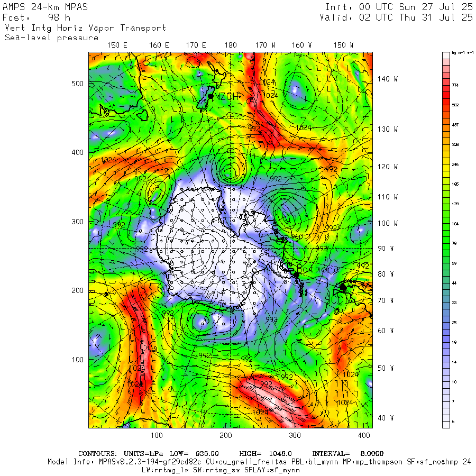Click the '59' color scale value
The height and width of the screenshot is (476, 476).
[x=454, y=263]
